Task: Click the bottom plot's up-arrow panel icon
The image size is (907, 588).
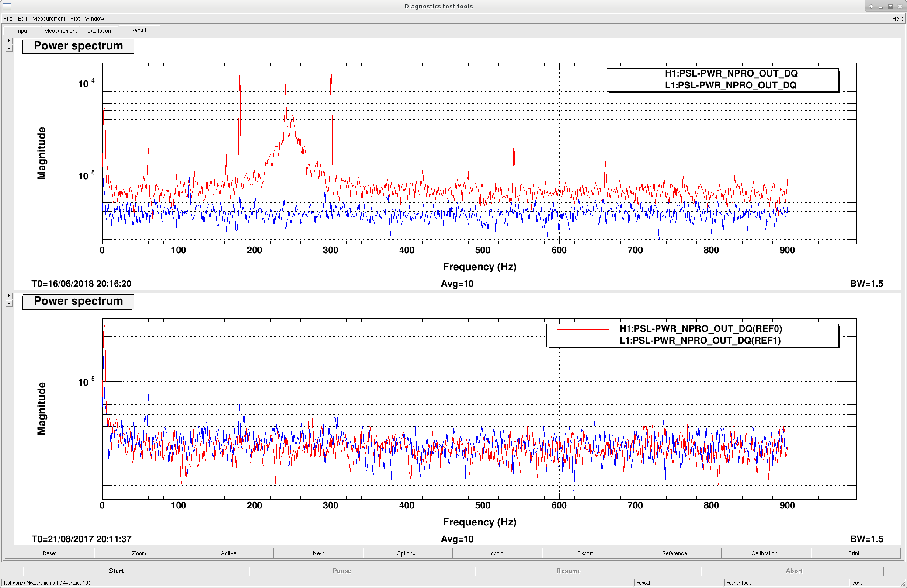Action: tap(9, 303)
